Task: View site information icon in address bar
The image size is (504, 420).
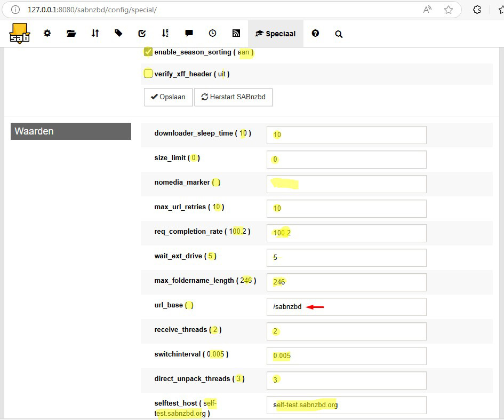Action: 15,10
